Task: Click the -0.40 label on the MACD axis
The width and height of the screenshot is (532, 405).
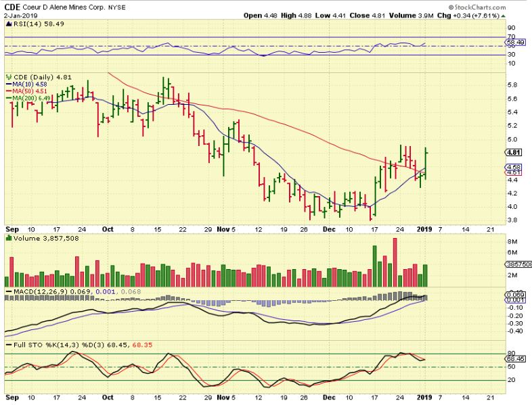Action: pos(515,331)
